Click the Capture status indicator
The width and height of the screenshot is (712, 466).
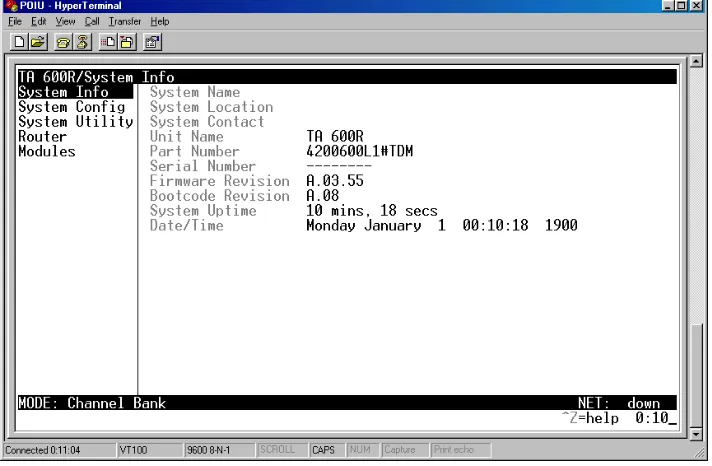pos(405,450)
